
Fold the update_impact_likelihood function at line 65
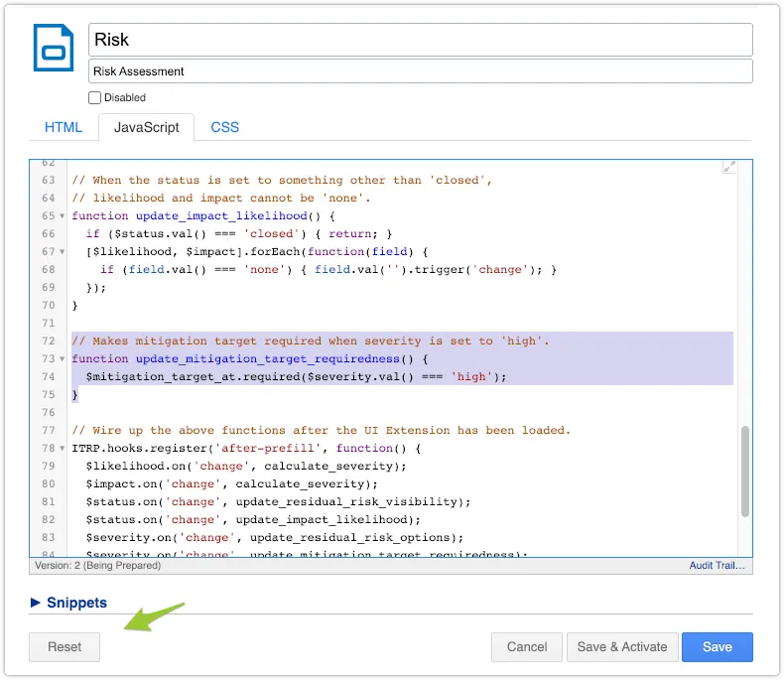coord(62,216)
